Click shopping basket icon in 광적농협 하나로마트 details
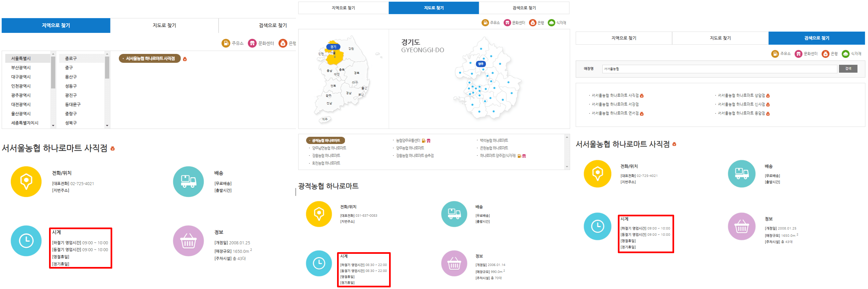The height and width of the screenshot is (289, 868). 454,263
